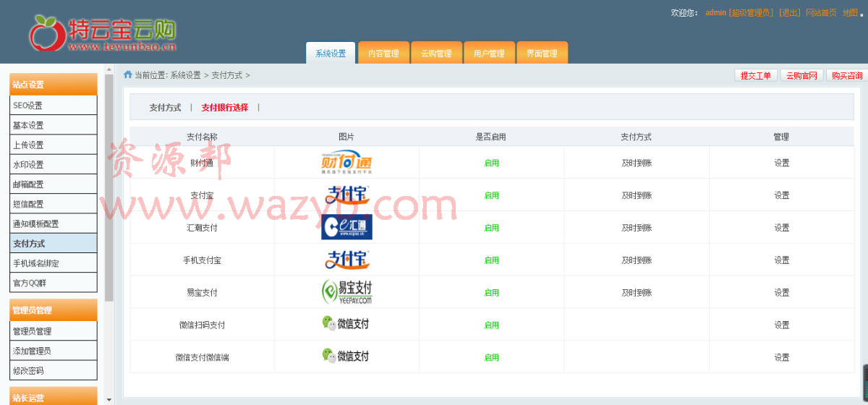Open the 地图 link
Screen dimensions: 868x405
click(849, 13)
